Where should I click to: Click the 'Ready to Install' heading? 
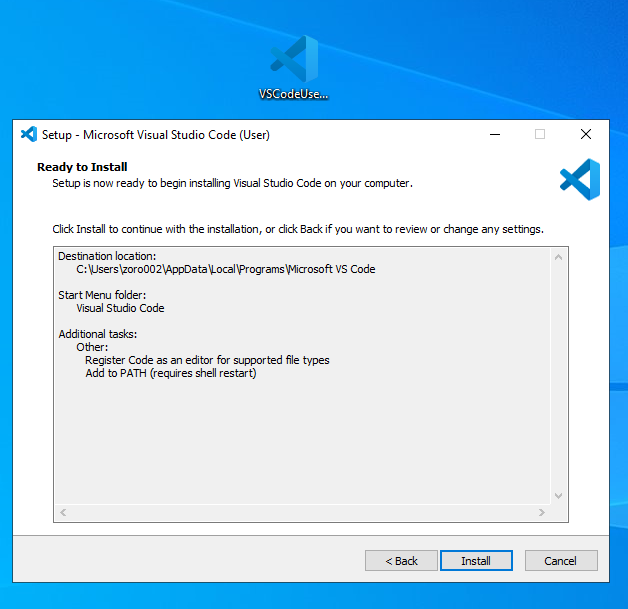pos(82,167)
